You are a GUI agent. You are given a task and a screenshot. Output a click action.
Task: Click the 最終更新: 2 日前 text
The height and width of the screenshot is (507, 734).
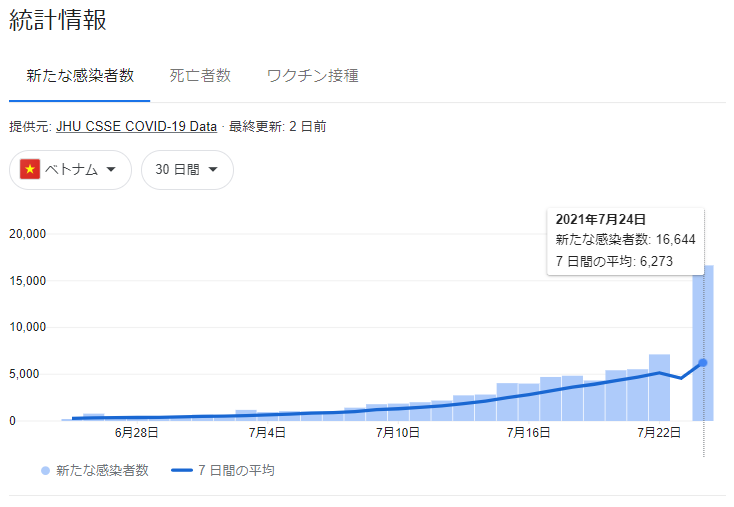tap(278, 126)
